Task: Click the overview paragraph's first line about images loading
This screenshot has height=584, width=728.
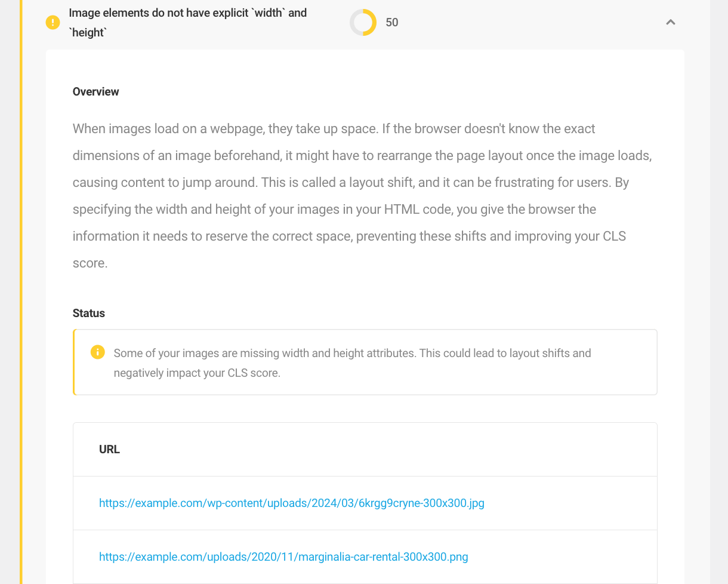Action: [x=334, y=128]
